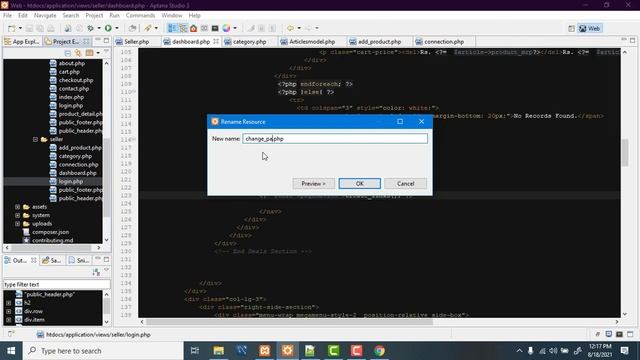Switch to the category.php editor tab

[249, 42]
